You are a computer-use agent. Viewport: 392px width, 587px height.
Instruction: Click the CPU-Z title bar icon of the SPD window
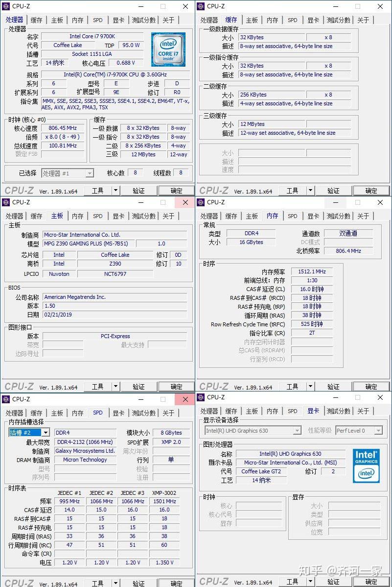tap(5, 398)
